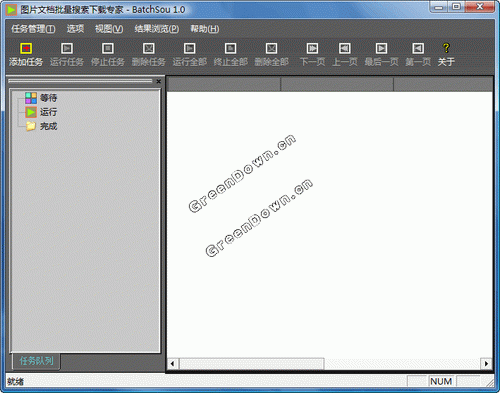Jump to first page via 第一页 icon
The image size is (500, 393).
click(x=418, y=49)
